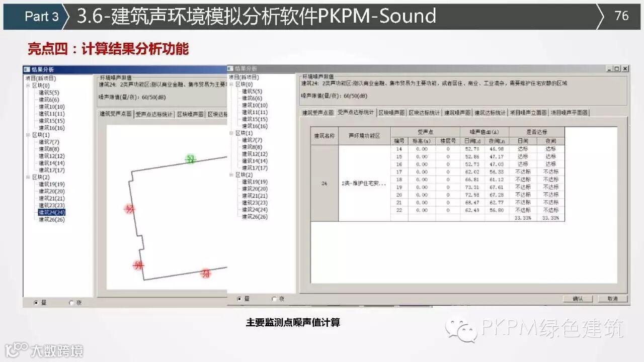Select the 夜 radio button in the back window
This screenshot has height=362, width=644.
click(71, 303)
